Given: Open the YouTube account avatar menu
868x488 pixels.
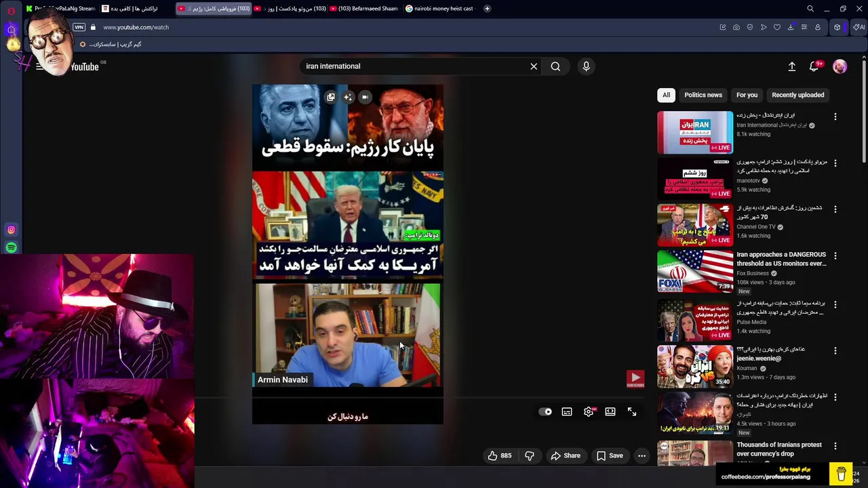Looking at the screenshot, I should click(x=840, y=66).
